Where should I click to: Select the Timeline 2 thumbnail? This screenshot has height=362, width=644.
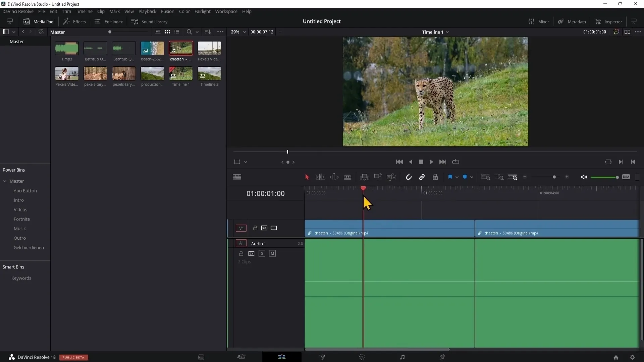pyautogui.click(x=209, y=73)
